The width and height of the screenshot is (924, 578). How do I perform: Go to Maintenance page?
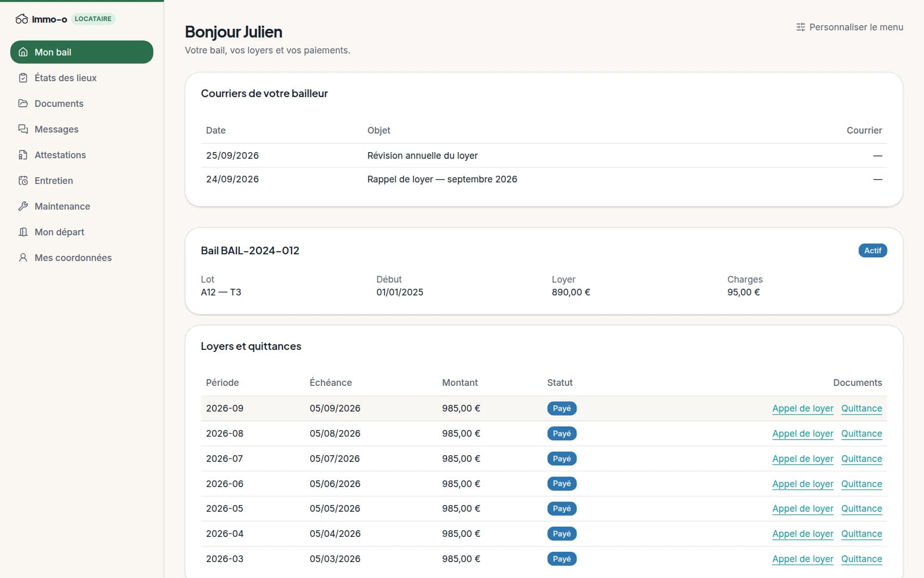[82, 206]
